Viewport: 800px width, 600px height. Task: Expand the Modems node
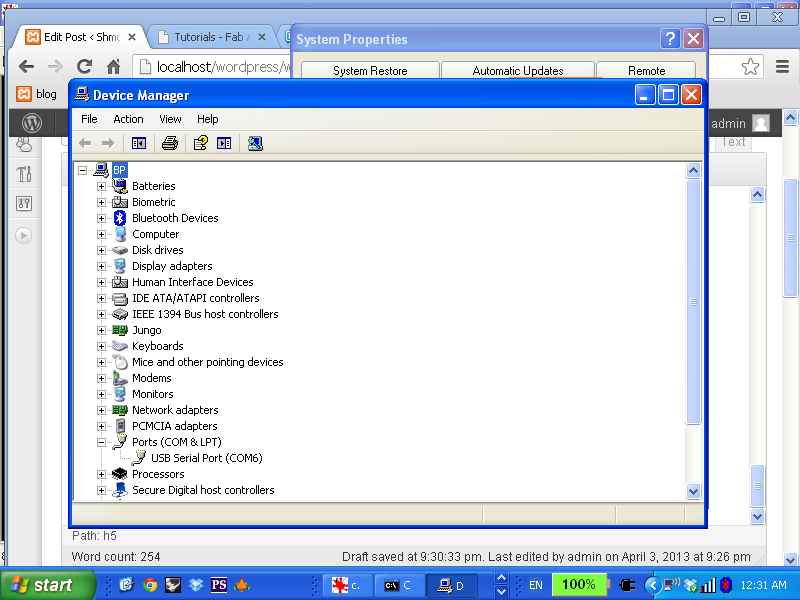[101, 379]
